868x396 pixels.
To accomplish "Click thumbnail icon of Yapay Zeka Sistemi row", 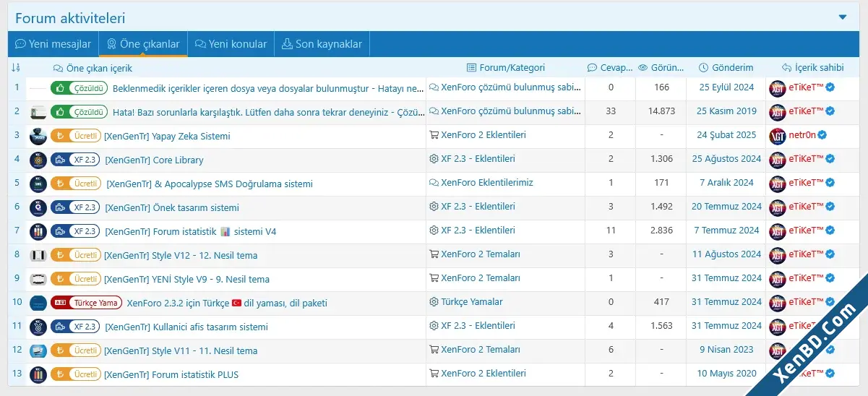I will tap(38, 136).
